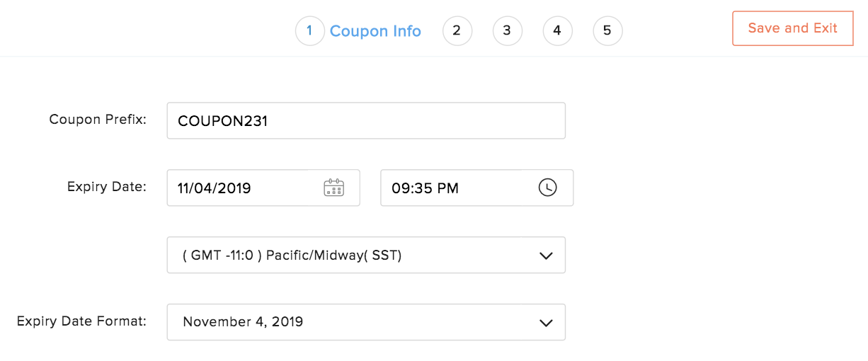Click the Expiry Date label text
The width and height of the screenshot is (868, 361).
pos(107,187)
